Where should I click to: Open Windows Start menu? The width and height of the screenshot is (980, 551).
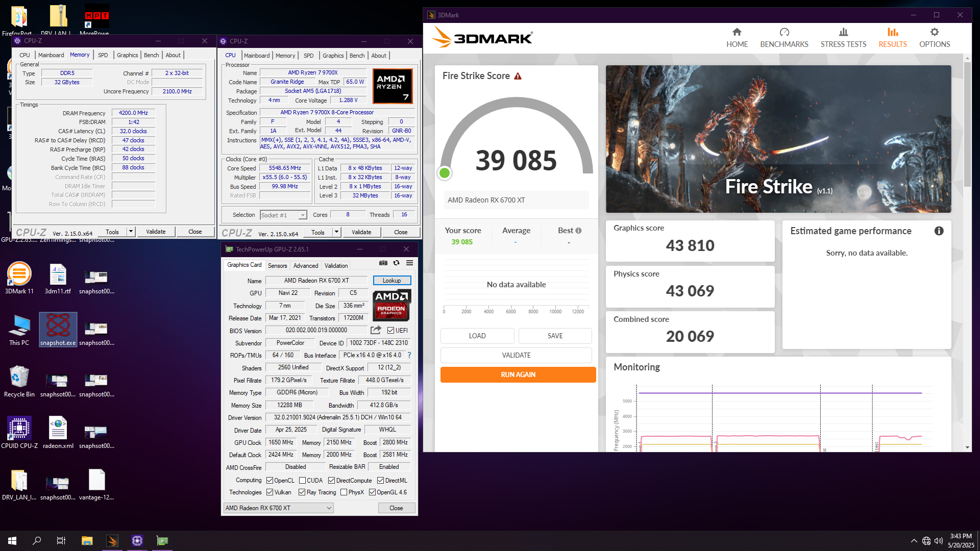tap(12, 541)
